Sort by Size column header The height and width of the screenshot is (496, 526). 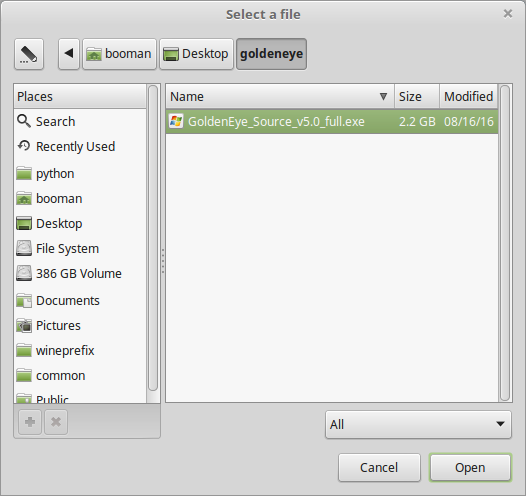pyautogui.click(x=417, y=97)
